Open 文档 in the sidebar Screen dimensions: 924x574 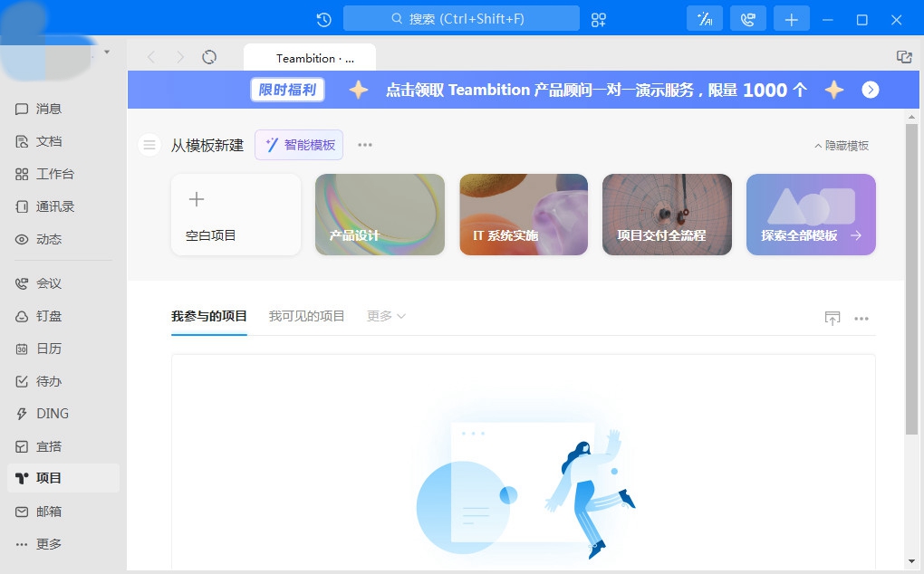click(x=63, y=141)
